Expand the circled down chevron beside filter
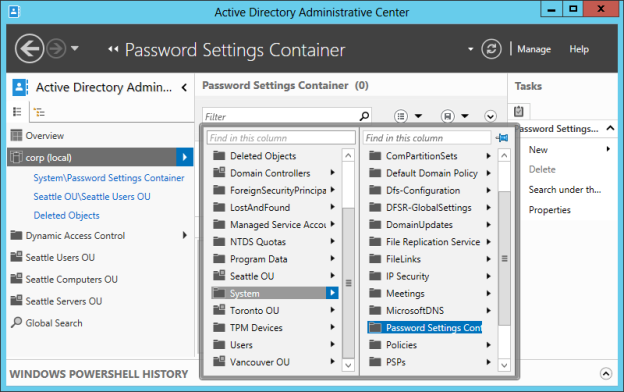Screen dimensions: 624x392 (490, 116)
